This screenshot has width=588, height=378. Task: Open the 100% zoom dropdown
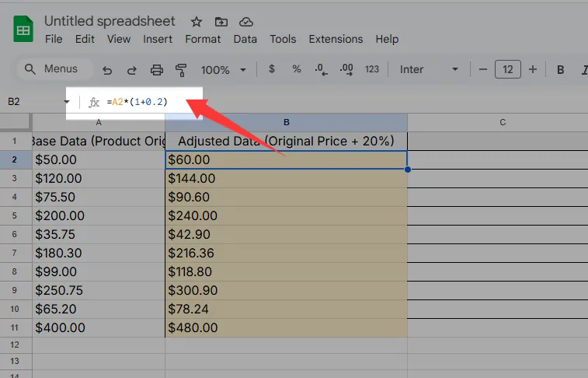223,70
